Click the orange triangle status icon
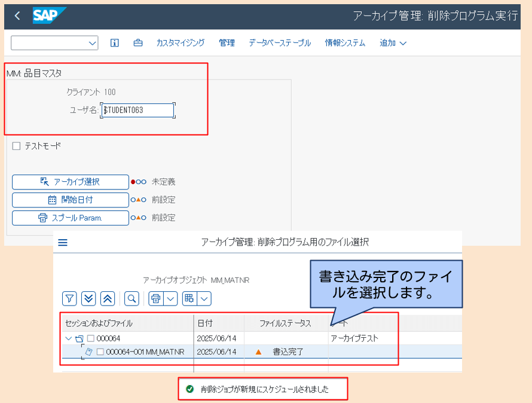The height and width of the screenshot is (403, 532). tap(259, 352)
